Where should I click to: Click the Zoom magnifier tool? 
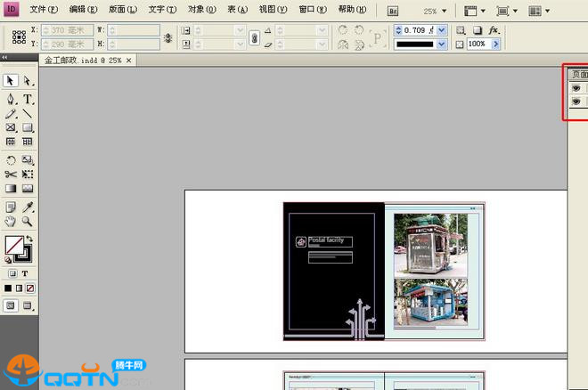(28, 221)
